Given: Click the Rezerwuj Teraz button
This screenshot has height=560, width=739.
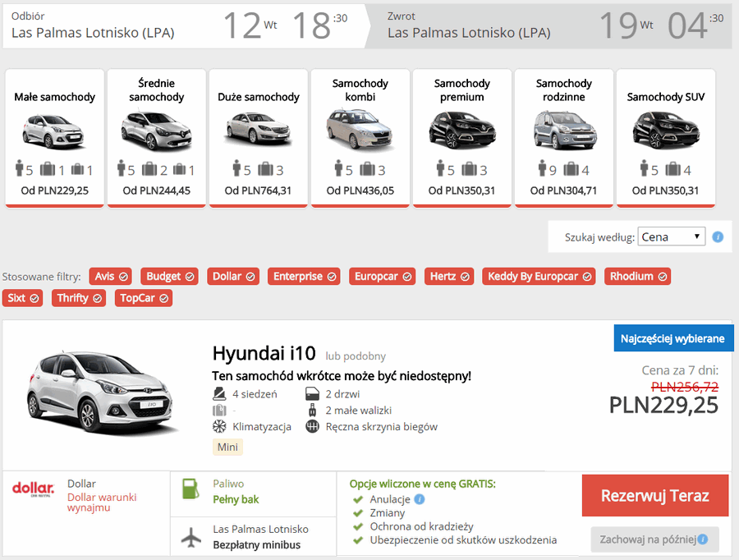Looking at the screenshot, I should tap(654, 495).
